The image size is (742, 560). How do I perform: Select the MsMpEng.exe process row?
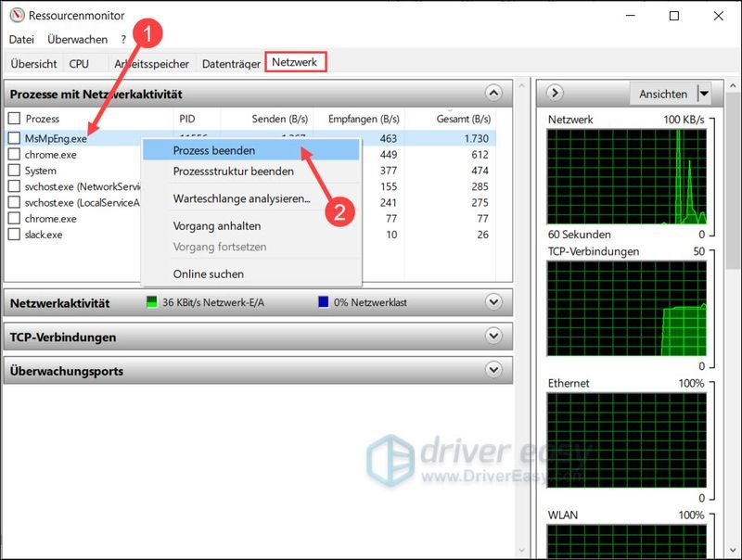coord(251,138)
